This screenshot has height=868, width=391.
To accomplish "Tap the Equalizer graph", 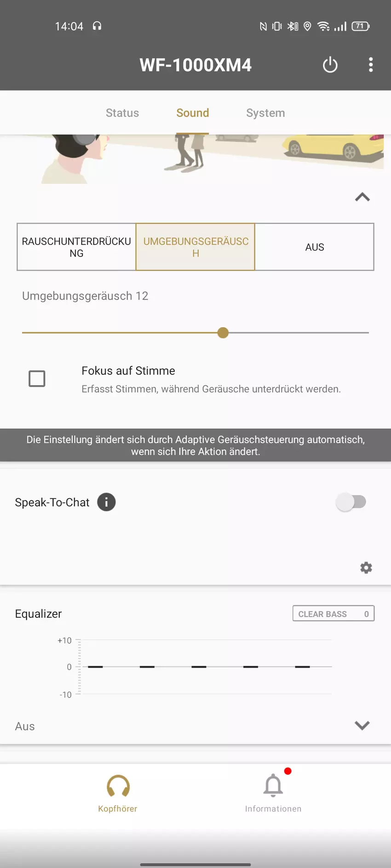I will (x=202, y=667).
